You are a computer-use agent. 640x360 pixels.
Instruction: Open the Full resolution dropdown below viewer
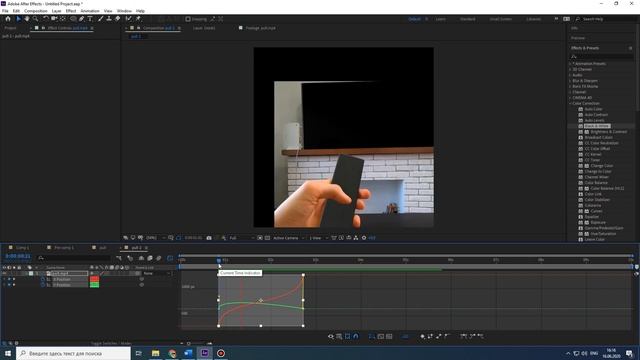[x=242, y=238]
